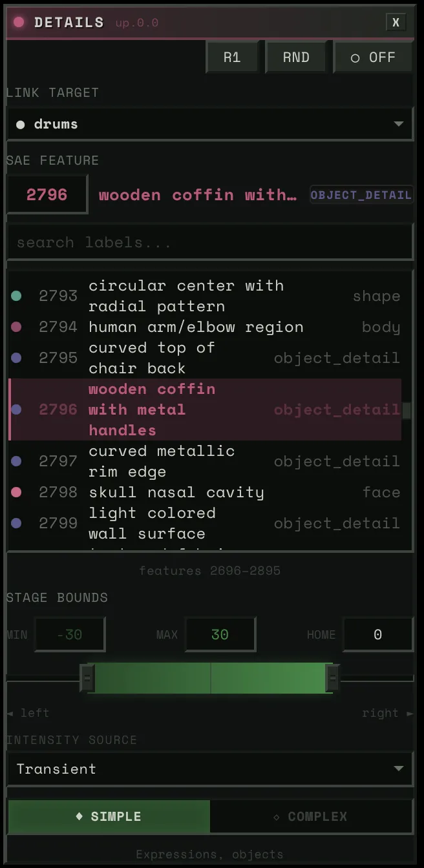Click the green stage bounds range slider

210,678
